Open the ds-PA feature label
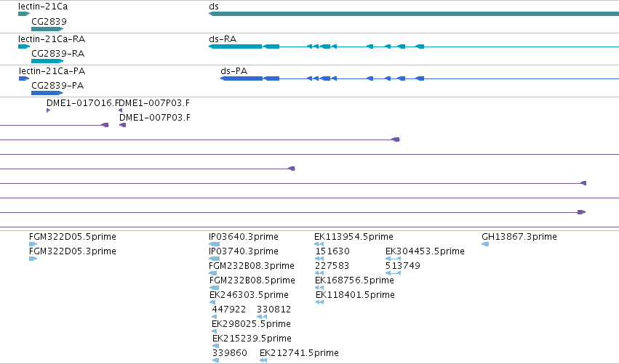The height and width of the screenshot is (364, 619). [x=233, y=70]
